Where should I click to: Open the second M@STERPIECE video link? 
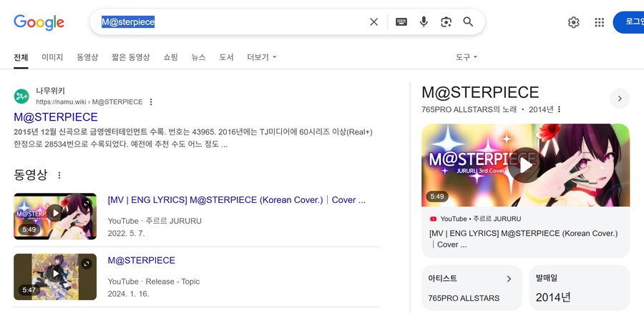coord(141,261)
